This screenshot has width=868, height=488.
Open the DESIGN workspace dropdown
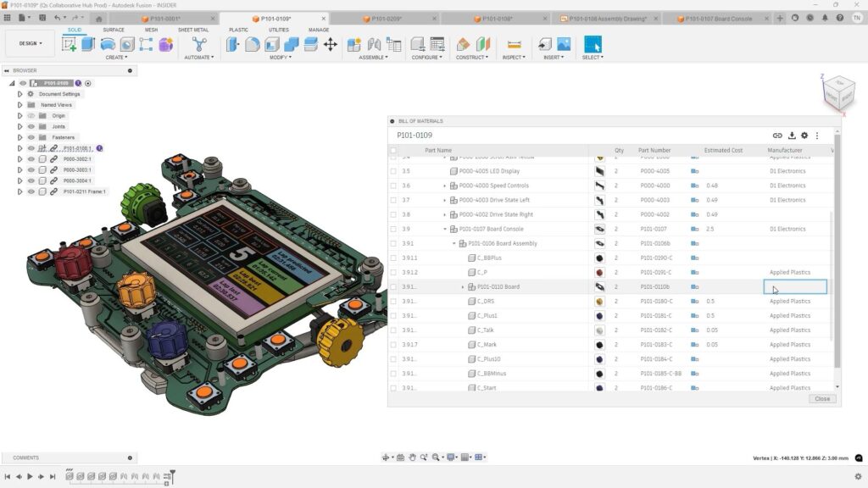coord(31,43)
